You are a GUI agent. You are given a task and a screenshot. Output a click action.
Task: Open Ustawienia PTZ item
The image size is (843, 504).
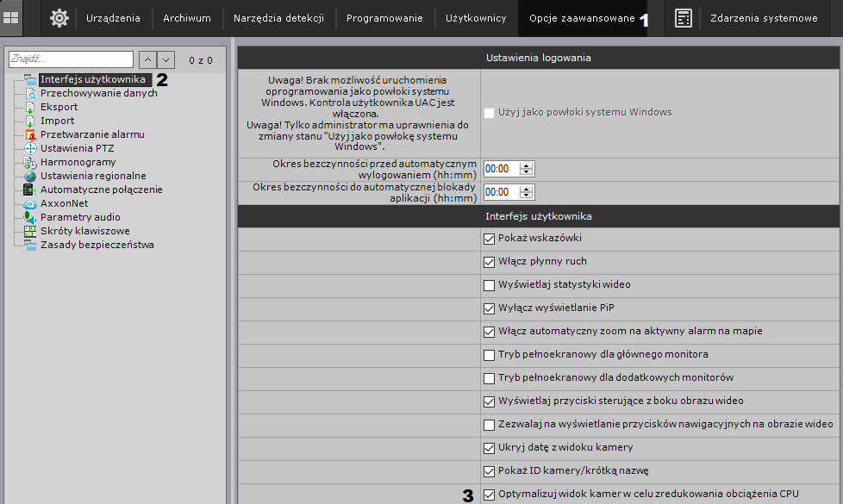tap(78, 148)
